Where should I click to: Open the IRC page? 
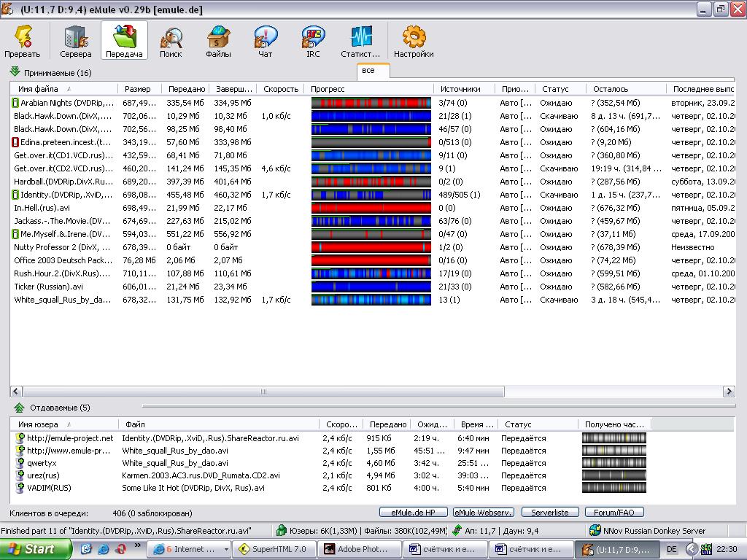pos(313,40)
